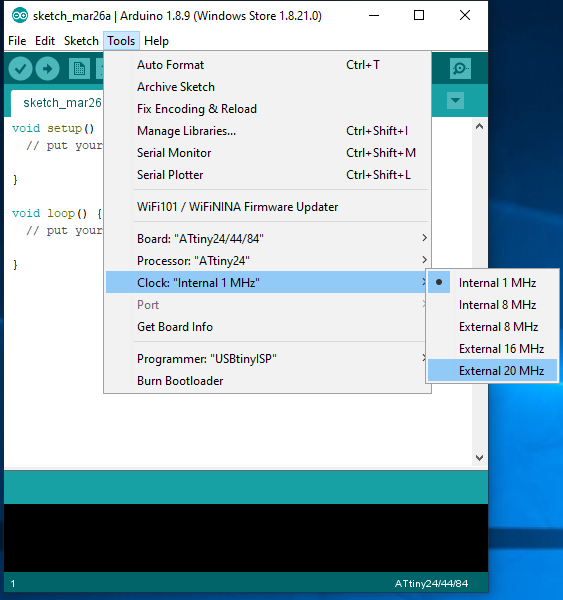Click the "void loop() {" code line
Image resolution: width=563 pixels, height=600 pixels.
click(57, 213)
